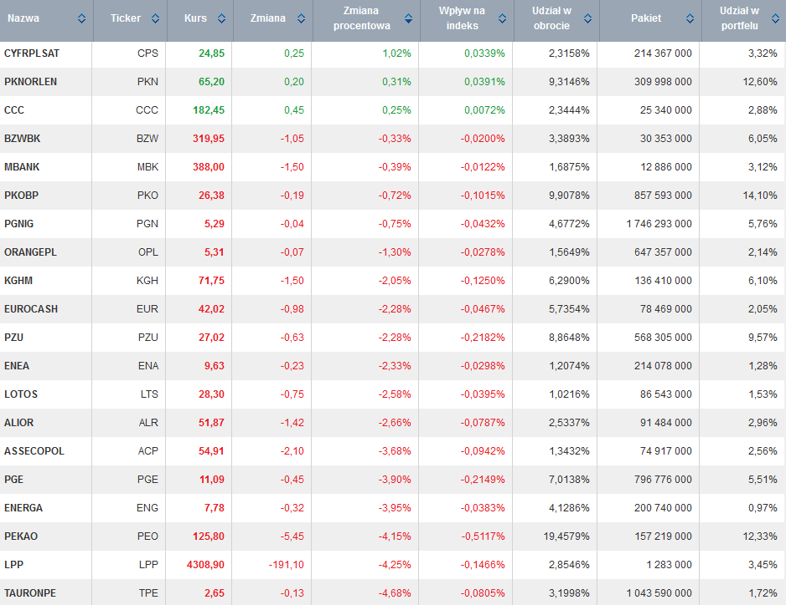Click the 0,0391% index impact value
This screenshot has width=786, height=605.
click(485, 82)
